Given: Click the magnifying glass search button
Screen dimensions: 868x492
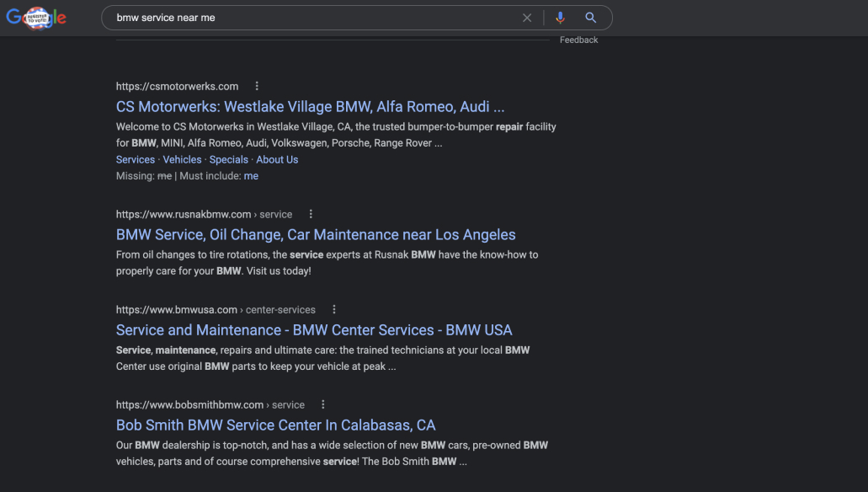Looking at the screenshot, I should coord(591,18).
